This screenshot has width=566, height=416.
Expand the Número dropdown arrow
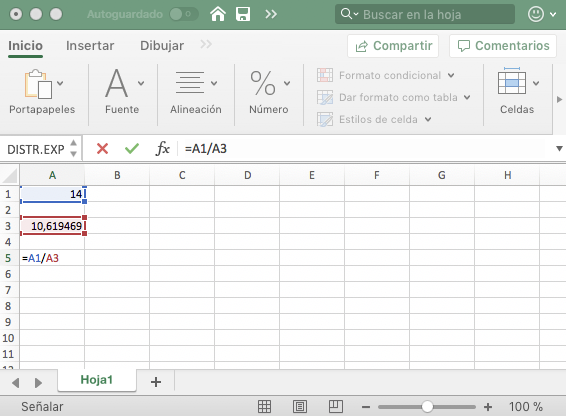(287, 83)
